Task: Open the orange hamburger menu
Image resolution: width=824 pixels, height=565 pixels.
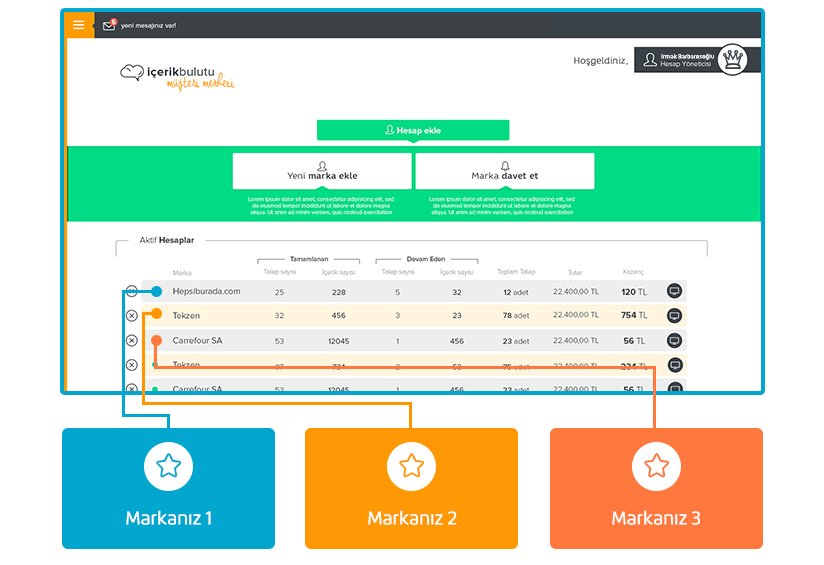Action: pos(79,25)
